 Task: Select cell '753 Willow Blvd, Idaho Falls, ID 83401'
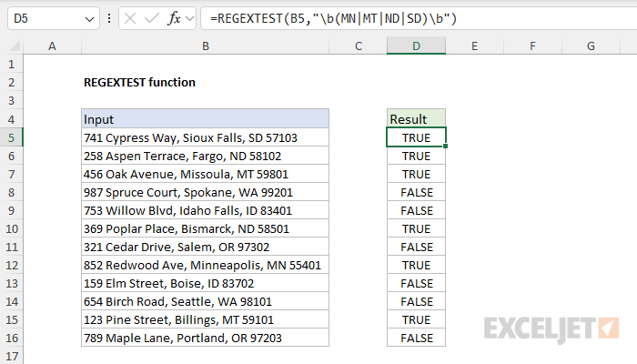point(205,211)
